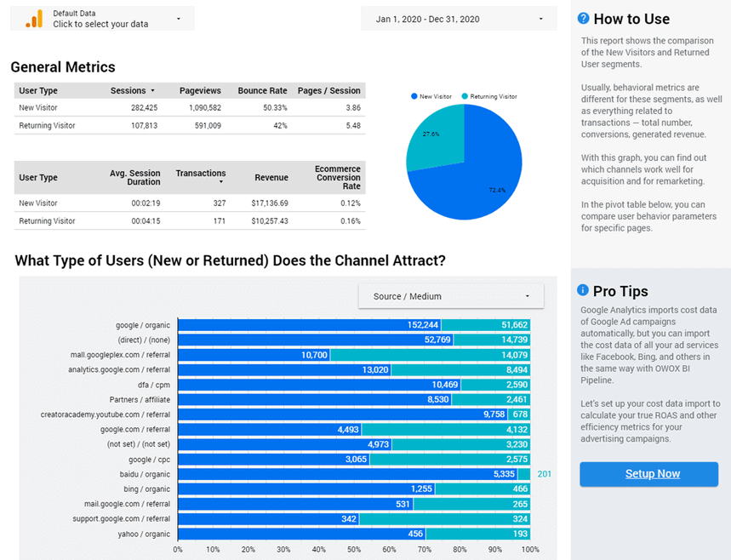Click creatoracademy.youtube.com blue bar 9,758

(343, 414)
